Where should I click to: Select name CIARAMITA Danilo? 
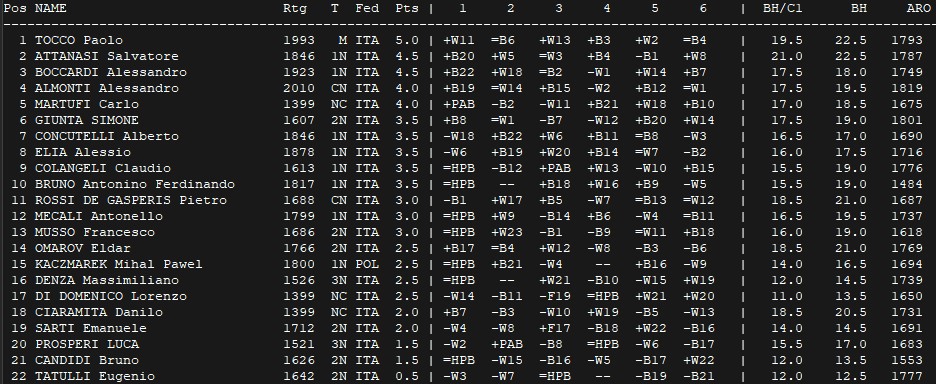coord(99,312)
